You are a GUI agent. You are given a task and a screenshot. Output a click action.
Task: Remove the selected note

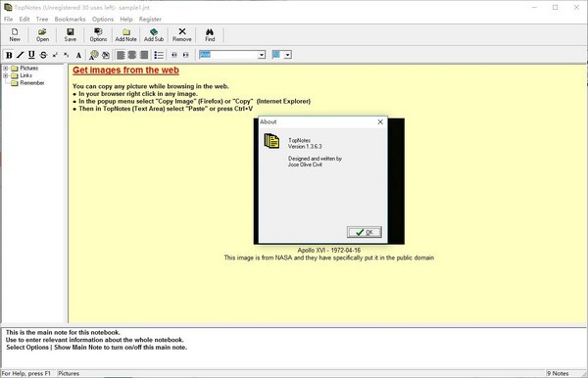182,35
